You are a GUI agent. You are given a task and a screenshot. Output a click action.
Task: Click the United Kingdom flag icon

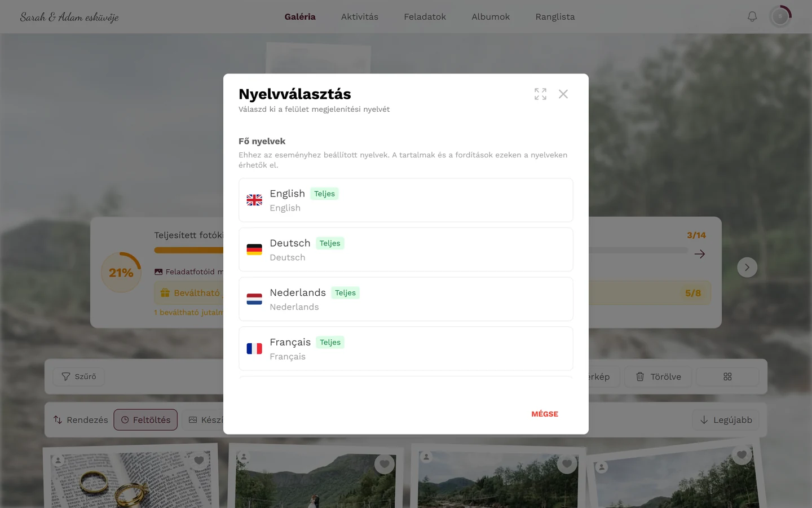tap(254, 200)
